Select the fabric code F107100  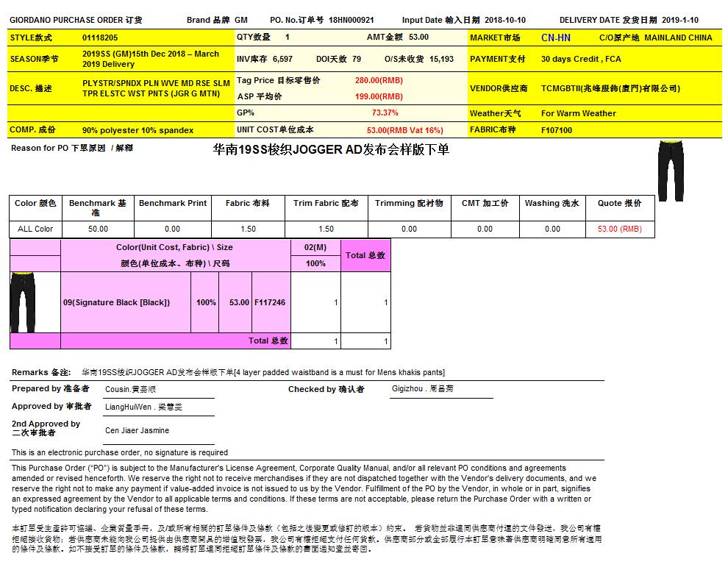(x=557, y=130)
